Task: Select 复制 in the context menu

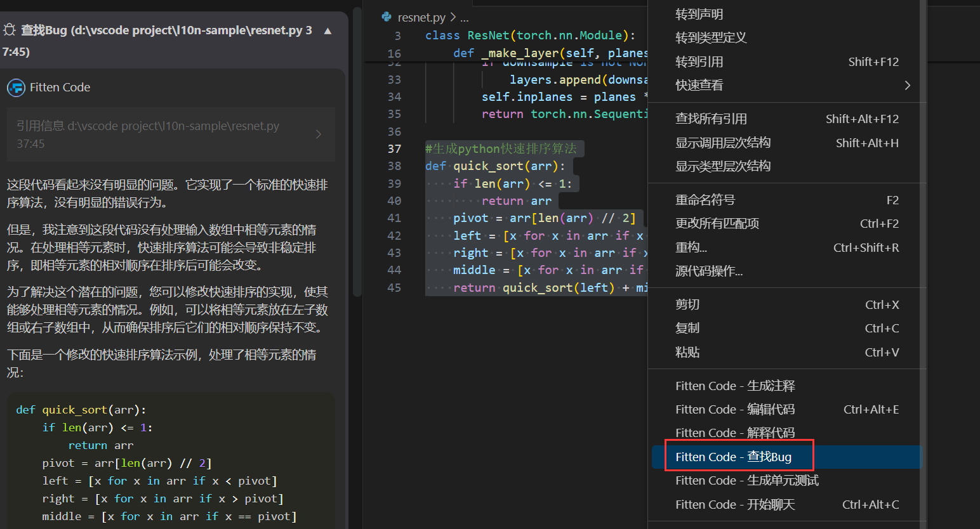Action: pos(687,328)
